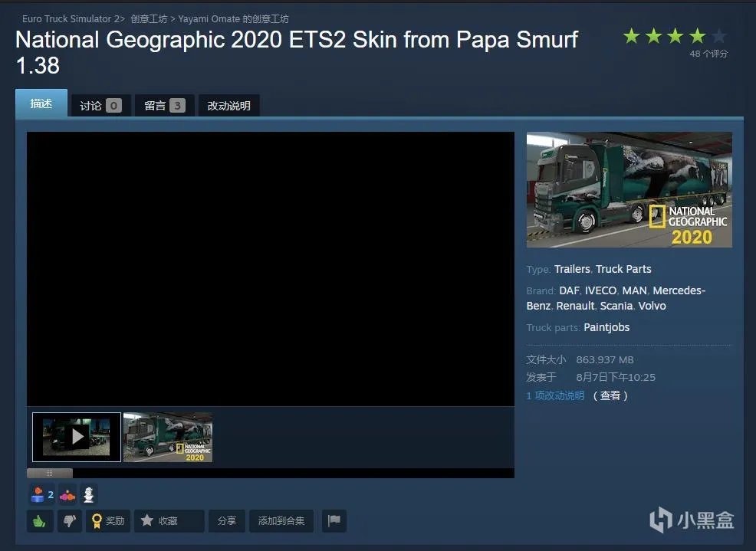
Task: Click the Scania brand tag link
Action: point(616,306)
